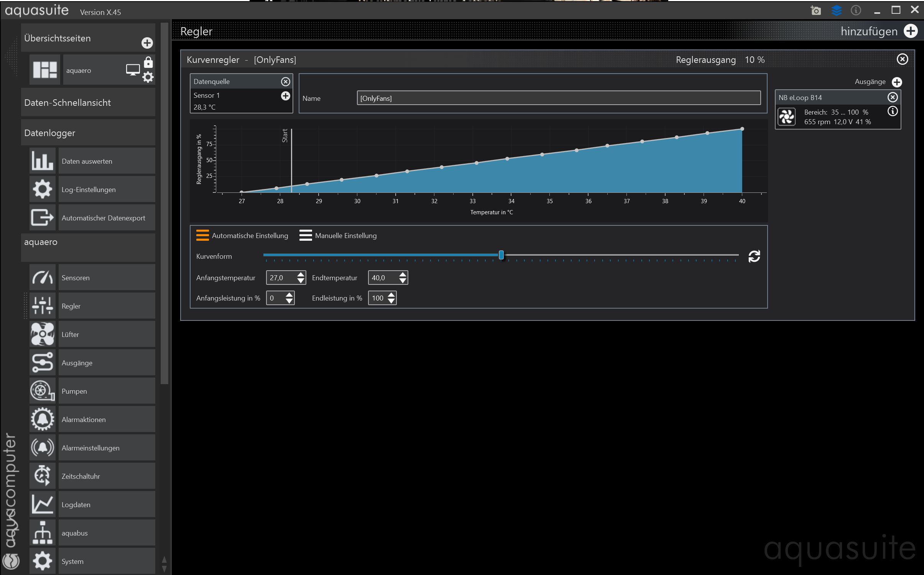924x575 pixels.
Task: Click the Lüfter fan icon
Action: pyautogui.click(x=43, y=334)
